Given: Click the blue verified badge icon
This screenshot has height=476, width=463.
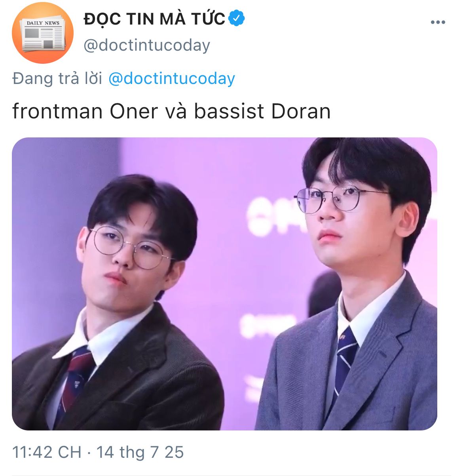Looking at the screenshot, I should pyautogui.click(x=236, y=18).
